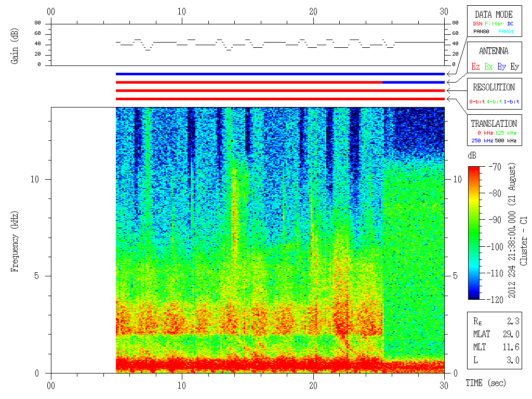The height and width of the screenshot is (399, 532).
Task: Click the 250 kHz translation label
Action: click(x=482, y=140)
